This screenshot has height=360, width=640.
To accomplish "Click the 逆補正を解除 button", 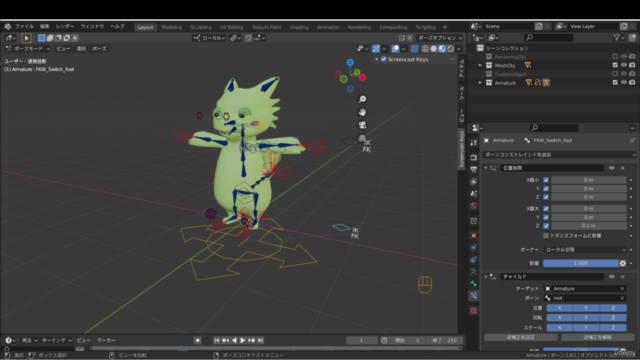I will click(x=598, y=338).
